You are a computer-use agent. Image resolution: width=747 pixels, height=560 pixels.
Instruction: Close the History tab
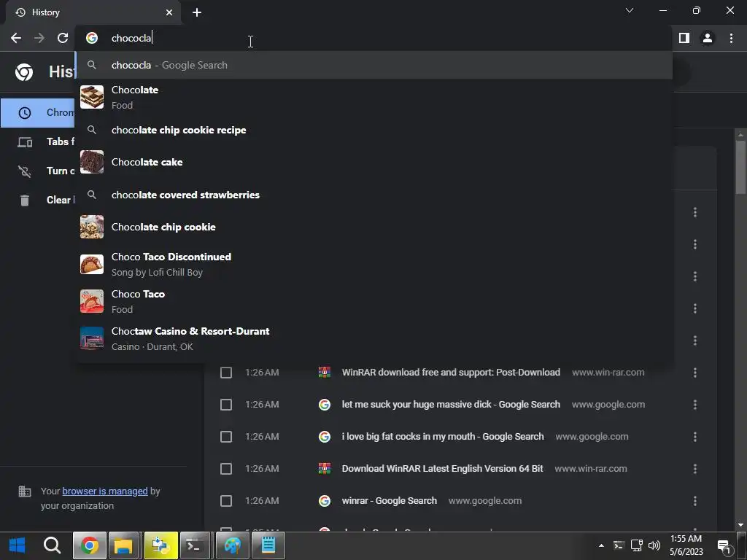pos(169,12)
